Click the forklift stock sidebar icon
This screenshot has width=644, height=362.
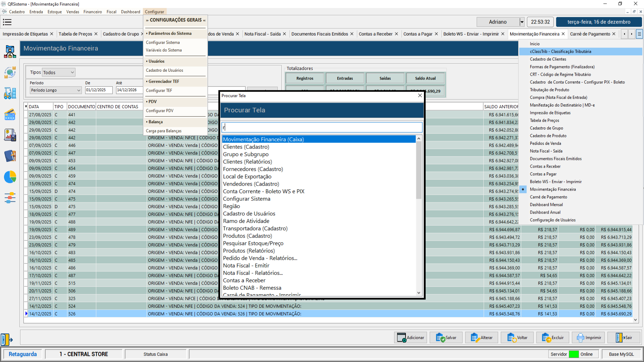[10, 93]
